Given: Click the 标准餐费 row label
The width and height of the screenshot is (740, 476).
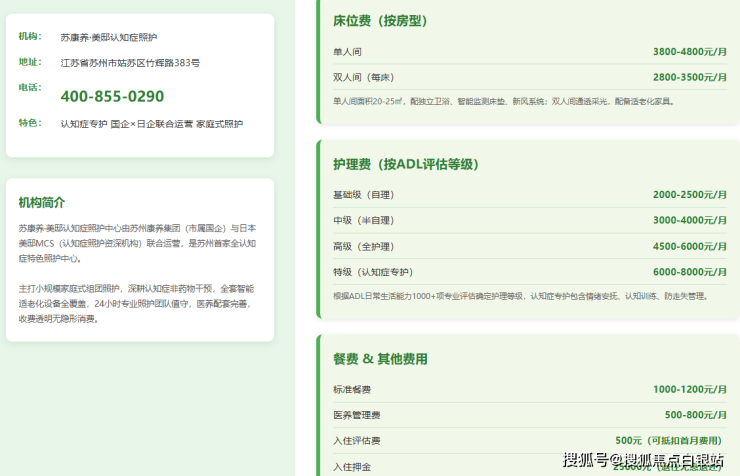Looking at the screenshot, I should click(352, 390).
